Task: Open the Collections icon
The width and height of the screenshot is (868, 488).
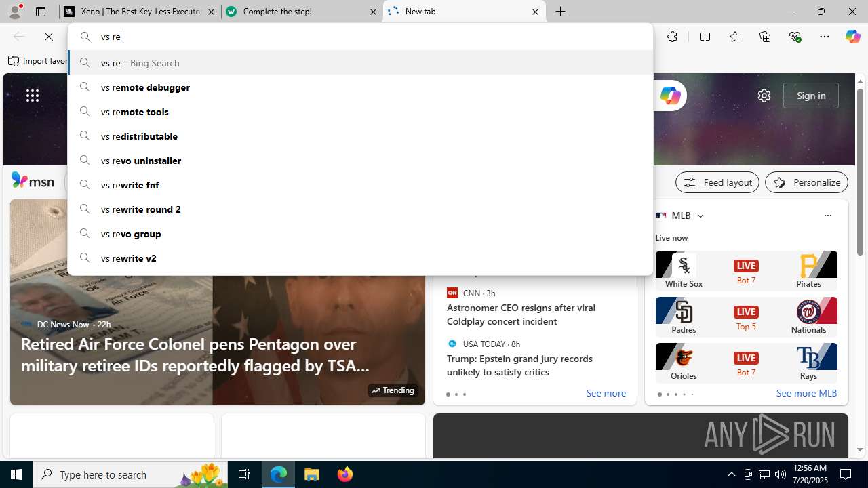Action: point(765,37)
